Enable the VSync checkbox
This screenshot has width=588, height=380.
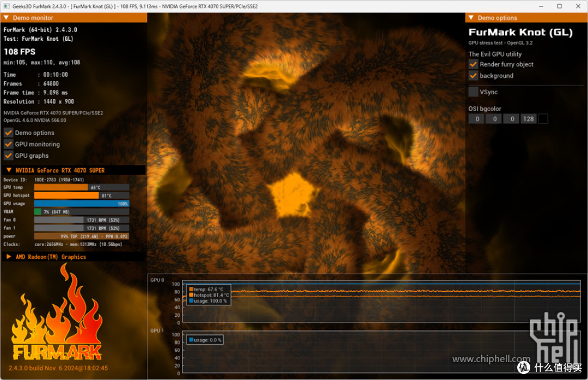(473, 91)
